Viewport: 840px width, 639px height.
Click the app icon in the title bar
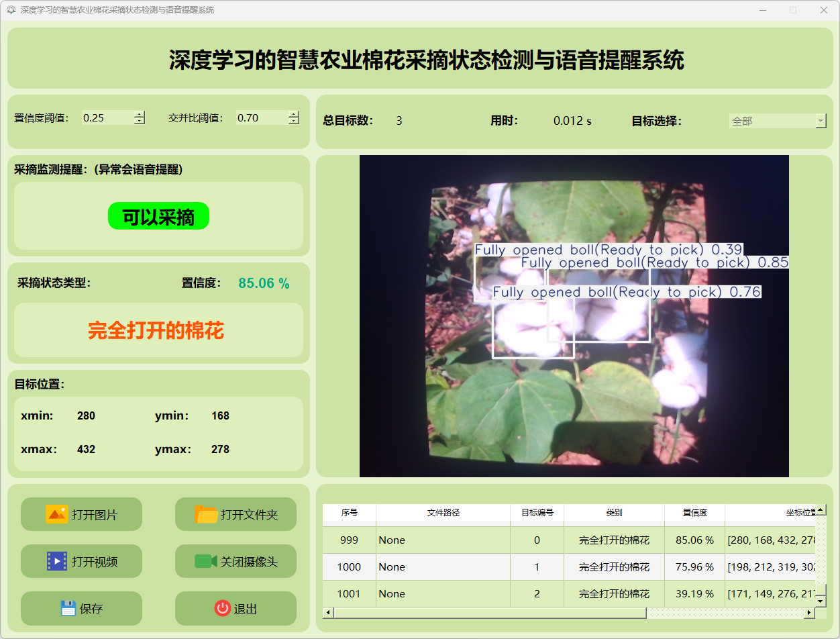tap(11, 10)
